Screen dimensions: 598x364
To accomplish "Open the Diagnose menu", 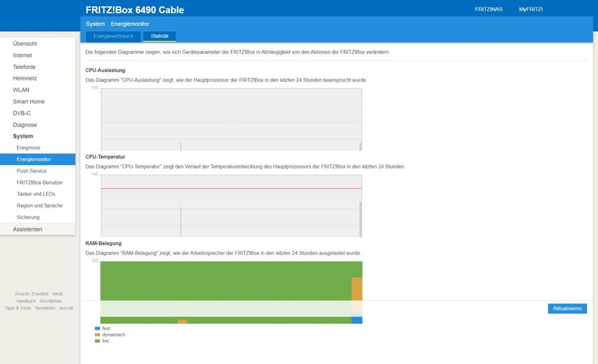I will tap(25, 125).
